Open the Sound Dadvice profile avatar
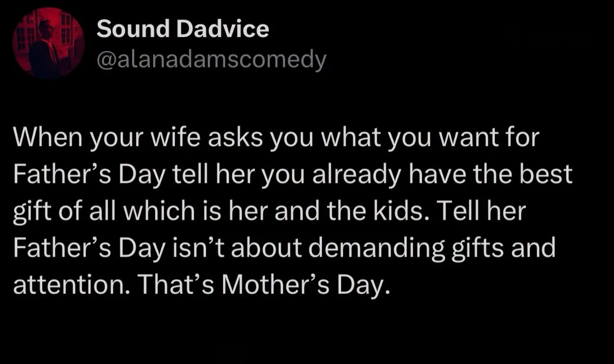Viewport: 614px width, 364px height. click(x=48, y=43)
